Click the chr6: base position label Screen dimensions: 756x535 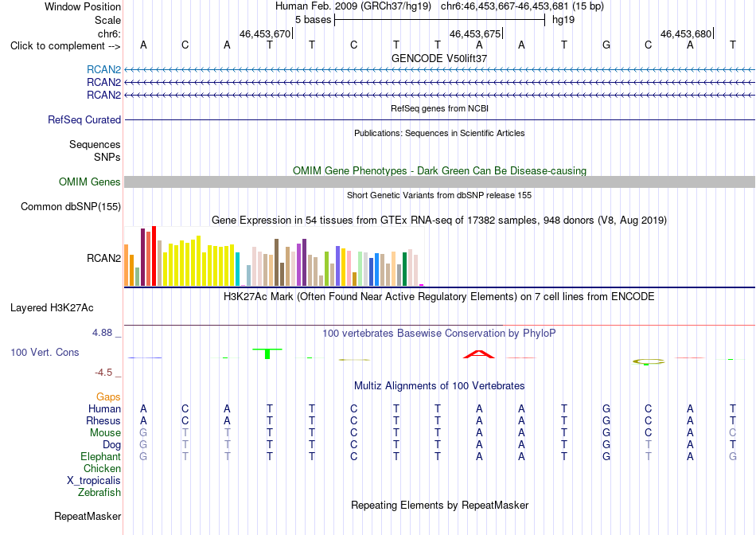(x=109, y=33)
